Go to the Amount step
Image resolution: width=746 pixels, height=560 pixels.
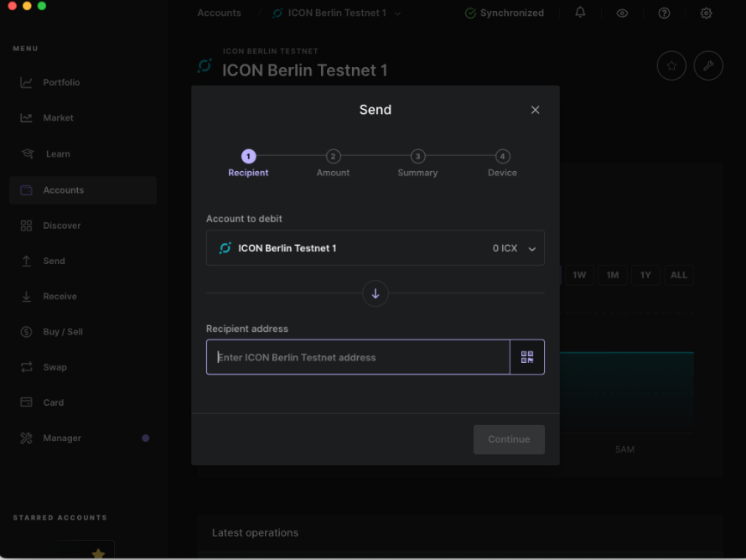(333, 157)
